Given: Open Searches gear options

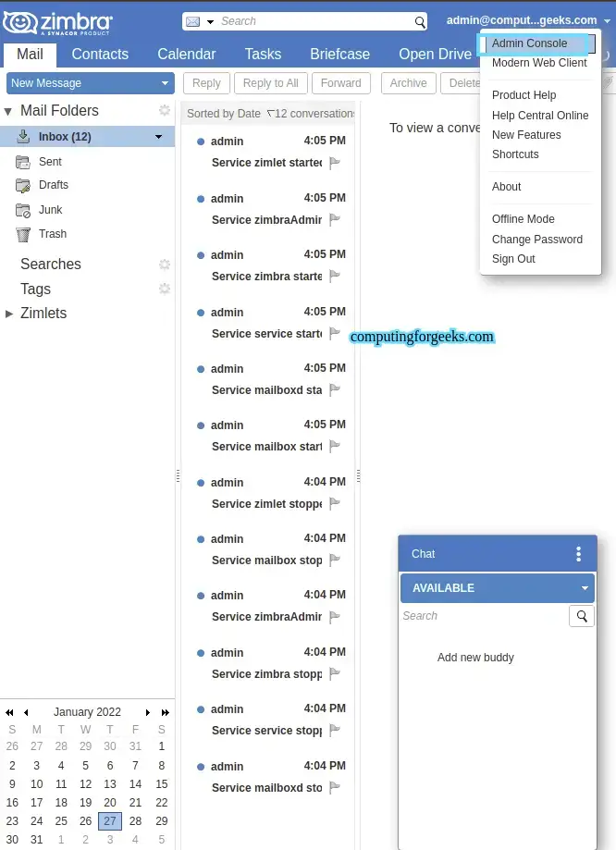Looking at the screenshot, I should 165,264.
